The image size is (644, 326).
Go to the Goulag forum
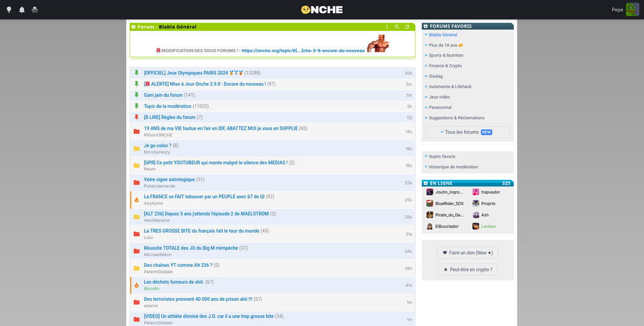(x=436, y=76)
